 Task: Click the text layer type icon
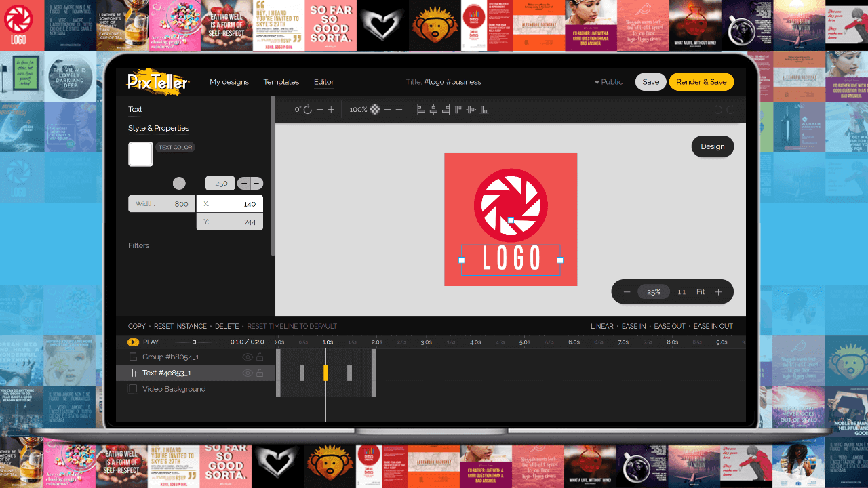pos(132,373)
